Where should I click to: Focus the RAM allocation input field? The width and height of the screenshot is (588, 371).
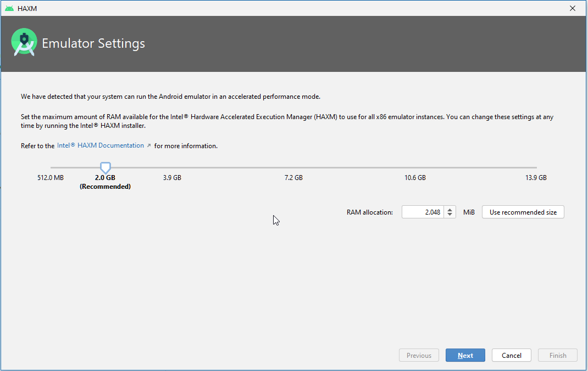click(x=422, y=212)
